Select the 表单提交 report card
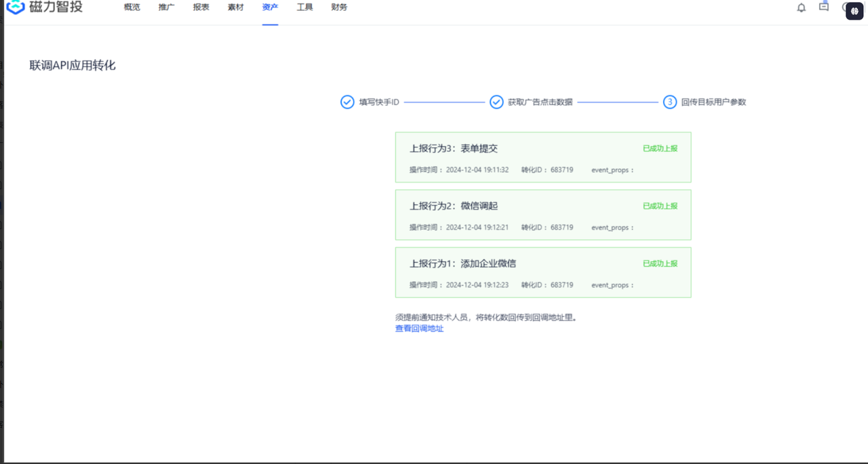 click(x=542, y=157)
